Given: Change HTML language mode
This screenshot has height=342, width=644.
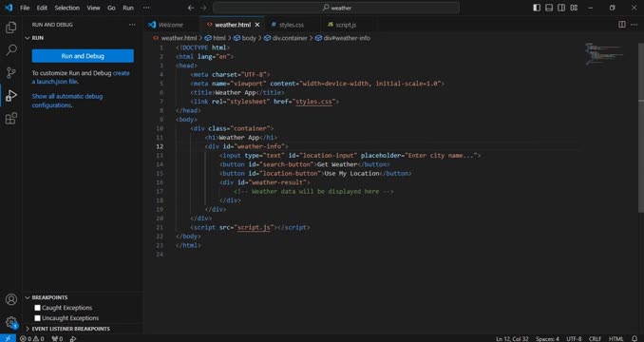Looking at the screenshot, I should tap(616, 339).
